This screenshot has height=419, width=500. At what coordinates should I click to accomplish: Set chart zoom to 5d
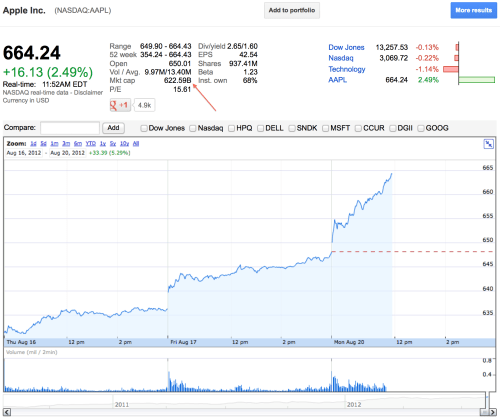(43, 144)
